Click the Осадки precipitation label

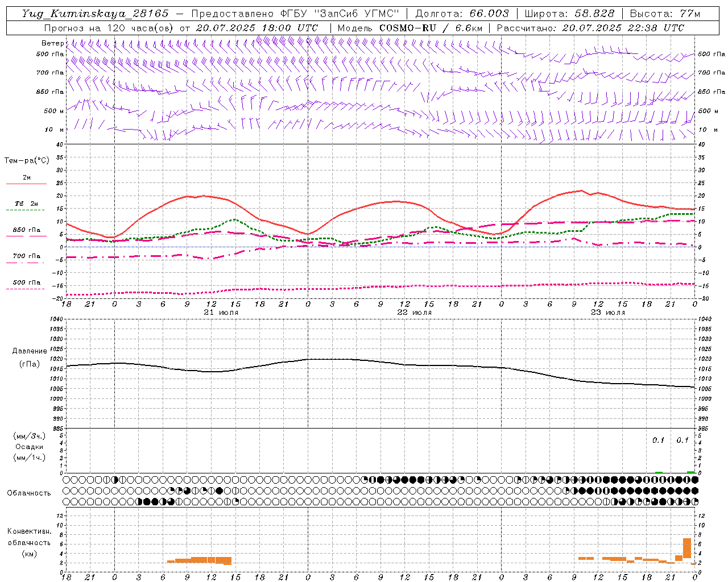30,447
